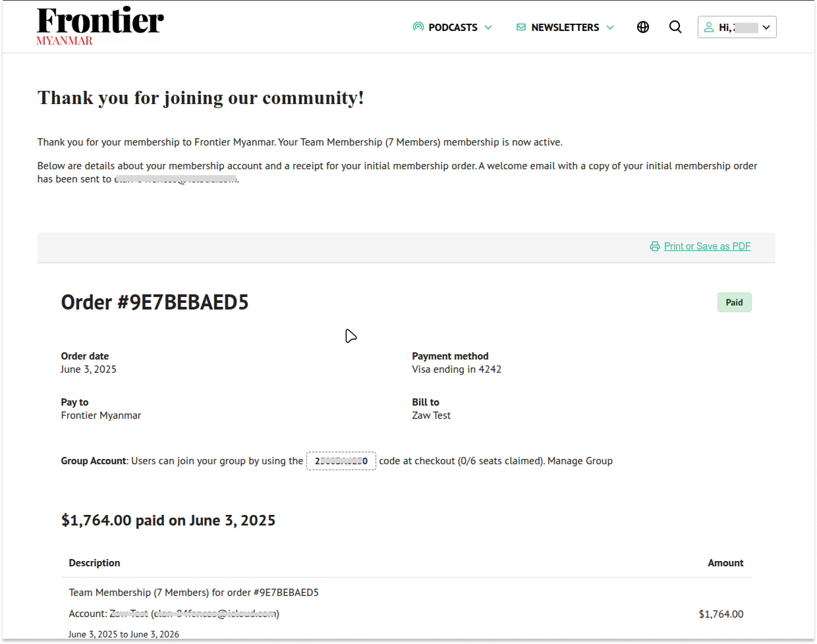Click the Order #9E7BEBAED5 heading
817x644 pixels.
pyautogui.click(x=155, y=302)
